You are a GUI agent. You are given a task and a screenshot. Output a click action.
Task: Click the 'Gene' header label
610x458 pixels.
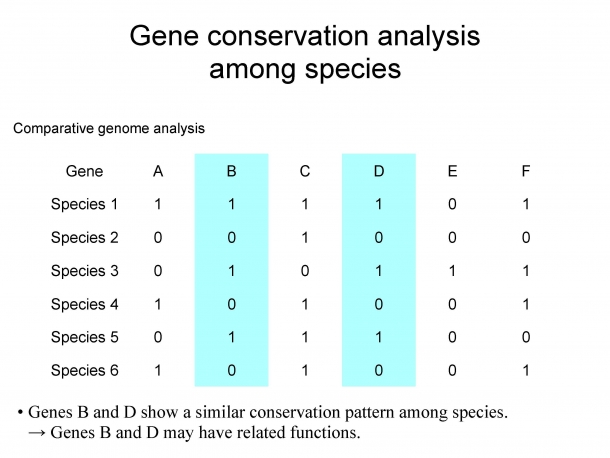[x=84, y=171]
